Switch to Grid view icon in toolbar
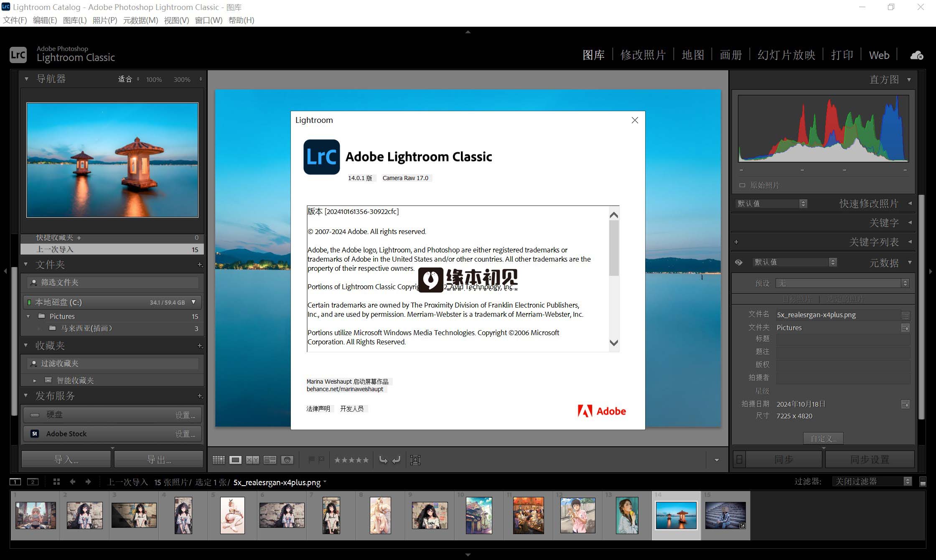936x560 pixels. click(x=219, y=460)
